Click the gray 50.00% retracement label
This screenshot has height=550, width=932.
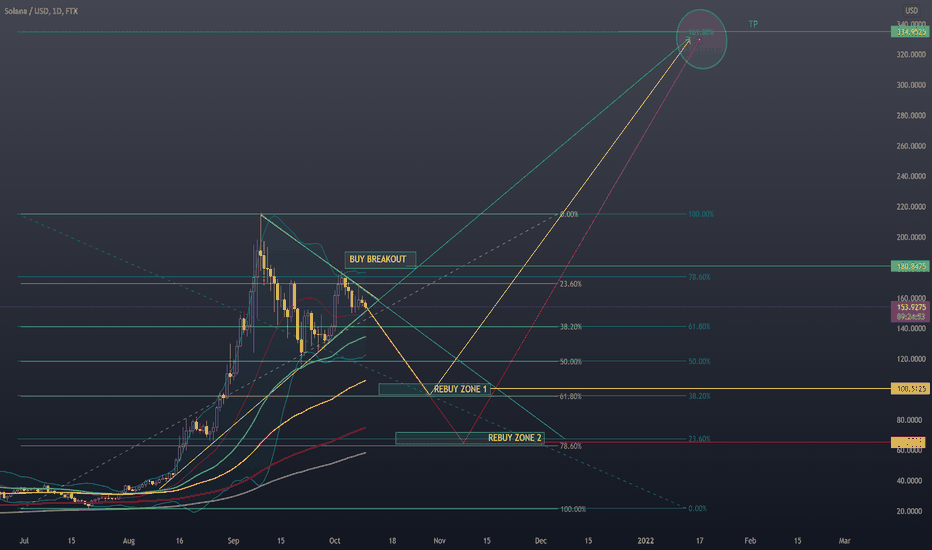pos(571,362)
